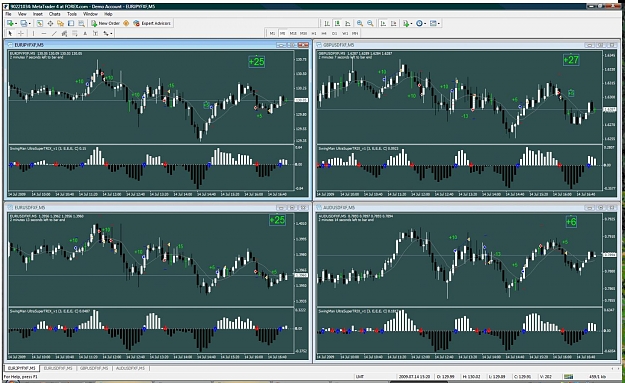Set timeframe to M1
The width and height of the screenshot is (625, 383).
273,33
